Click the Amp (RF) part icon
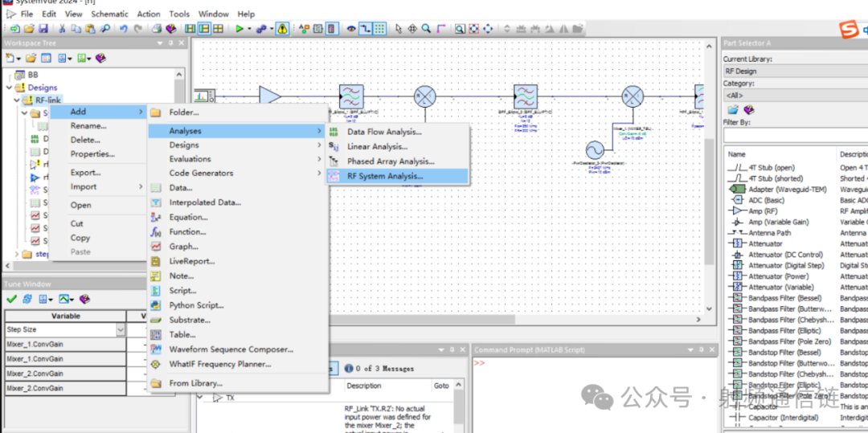868x433 pixels. click(737, 210)
